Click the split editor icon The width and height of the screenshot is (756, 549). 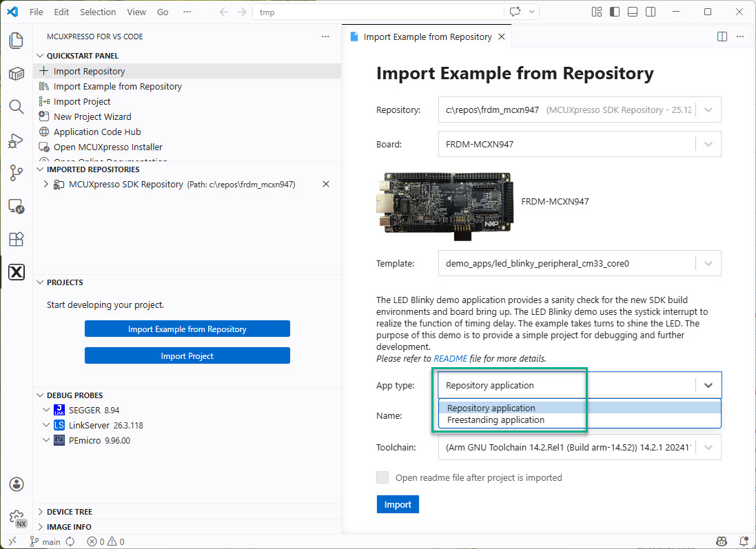coord(722,37)
